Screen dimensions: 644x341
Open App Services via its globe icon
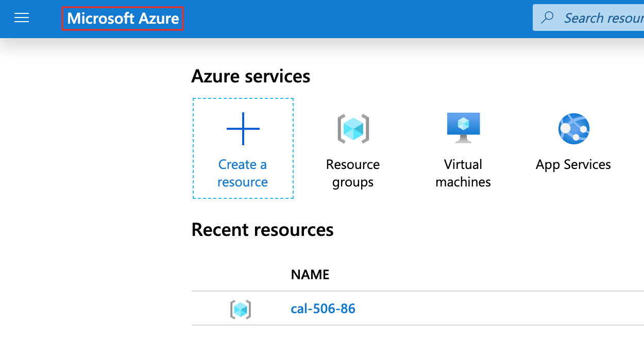point(573,129)
